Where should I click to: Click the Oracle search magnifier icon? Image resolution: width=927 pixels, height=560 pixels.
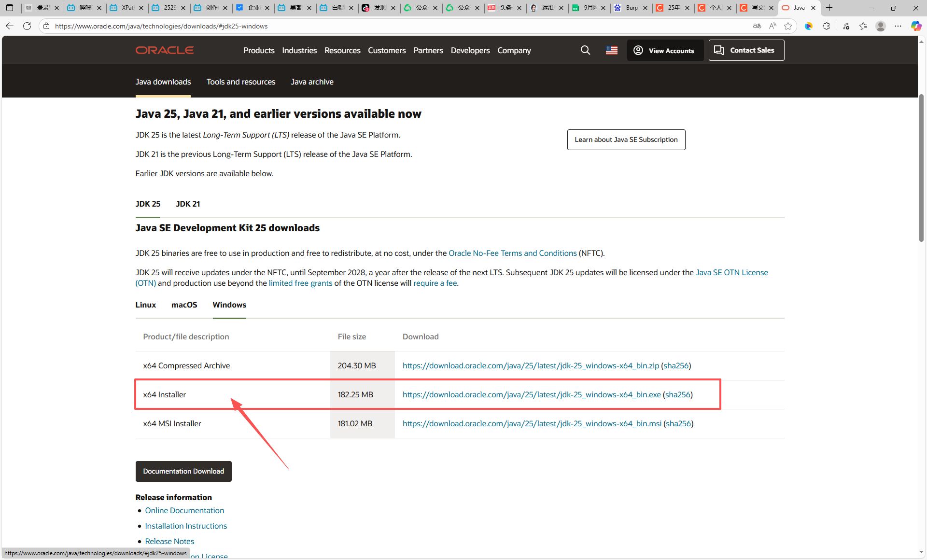[585, 50]
